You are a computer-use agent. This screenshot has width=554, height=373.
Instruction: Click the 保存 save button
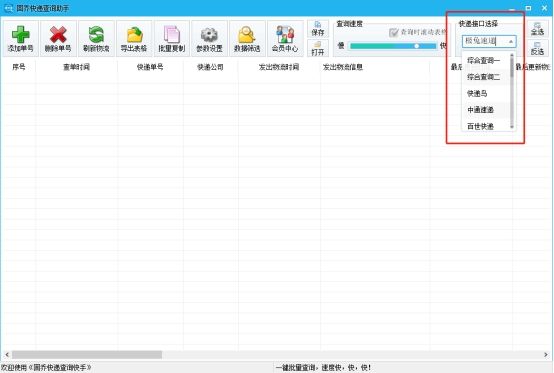[318, 29]
